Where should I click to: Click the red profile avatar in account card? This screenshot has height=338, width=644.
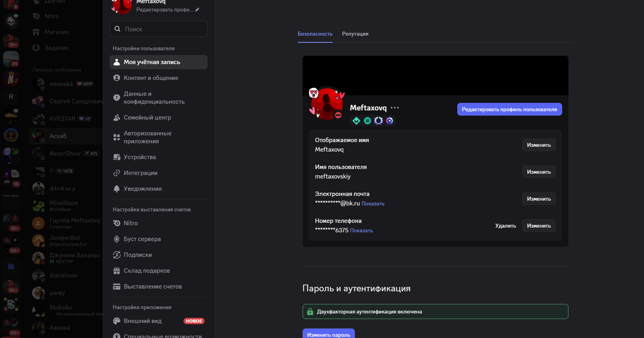point(327,104)
